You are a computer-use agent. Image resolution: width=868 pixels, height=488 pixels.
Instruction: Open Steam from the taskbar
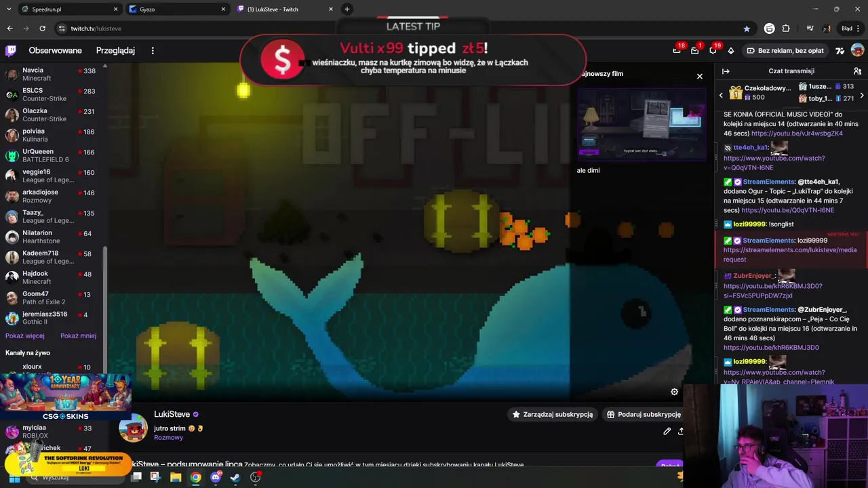click(x=235, y=477)
